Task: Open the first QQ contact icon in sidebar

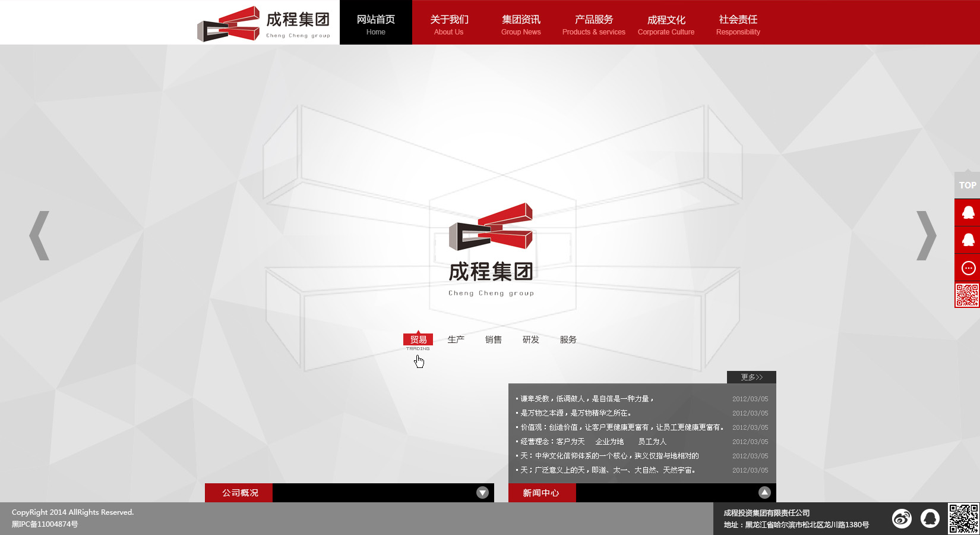Action: pyautogui.click(x=967, y=213)
